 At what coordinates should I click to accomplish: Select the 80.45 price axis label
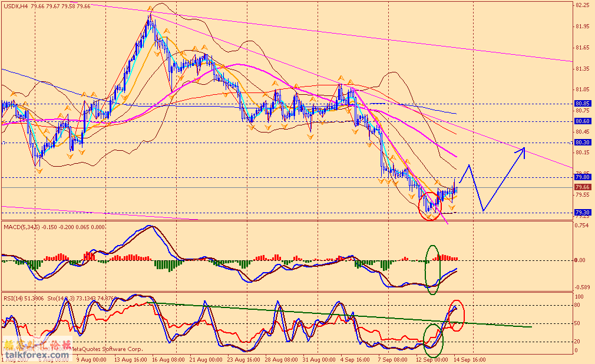pyautogui.click(x=582, y=132)
